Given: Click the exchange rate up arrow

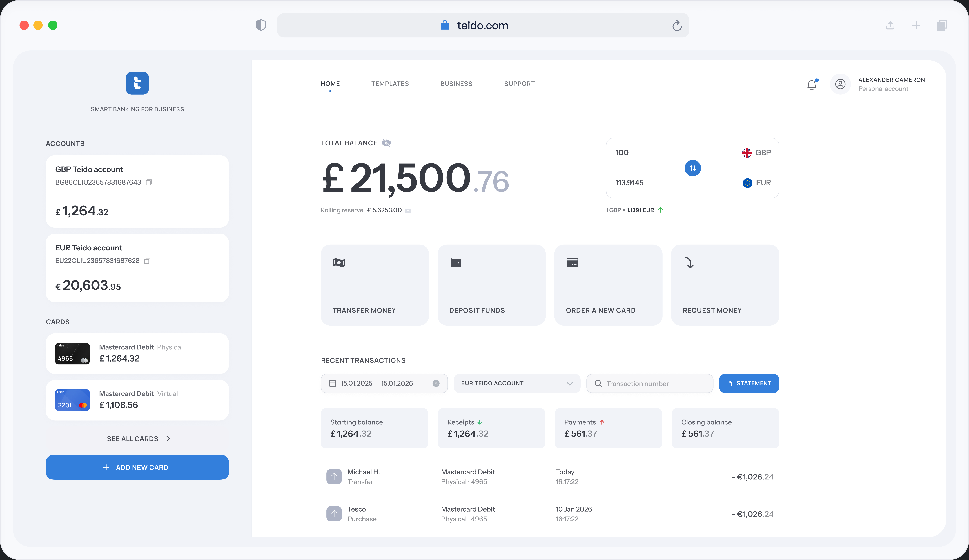Looking at the screenshot, I should pos(661,210).
